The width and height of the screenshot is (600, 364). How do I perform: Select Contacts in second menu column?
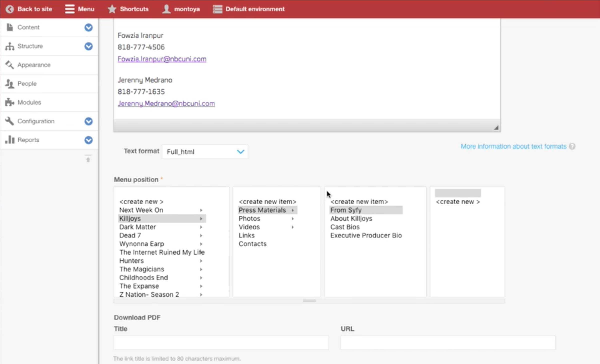[252, 244]
